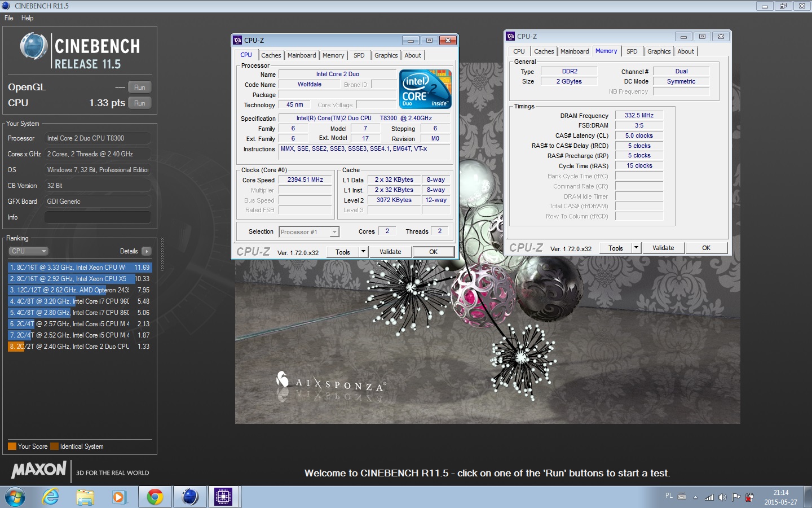
Task: Click the front CPU-Z title bar icon
Action: click(237, 40)
